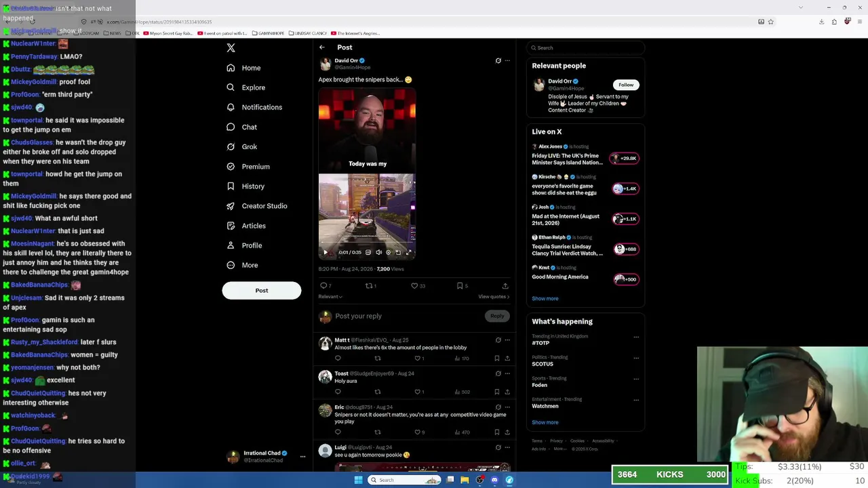The width and height of the screenshot is (868, 488).
Task: Open more options on Eric's reply
Action: coord(507,407)
